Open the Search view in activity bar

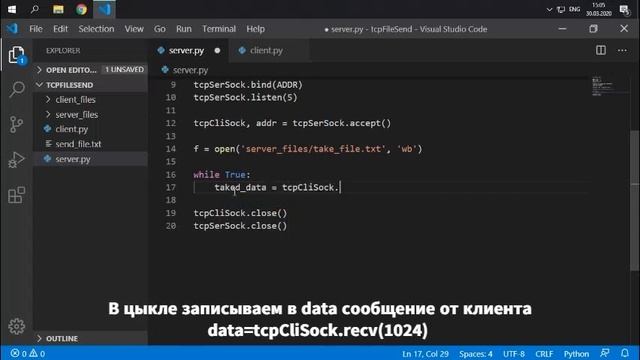point(16,89)
